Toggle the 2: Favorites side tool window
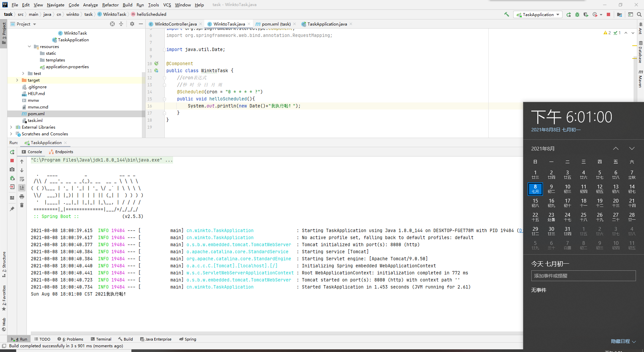644x352 pixels. [x=4, y=298]
